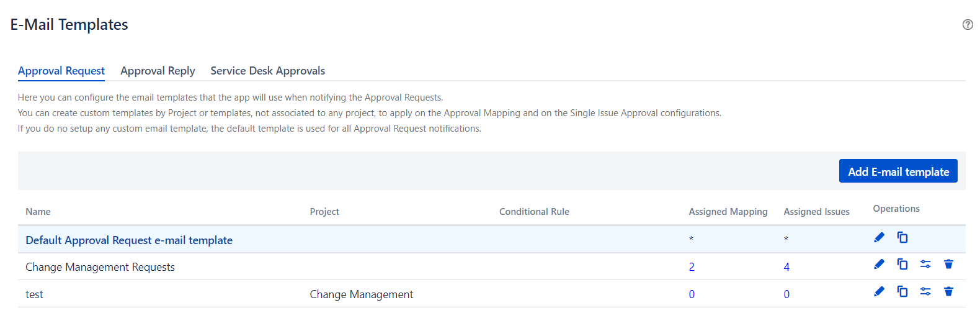Copy the test template
This screenshot has height=318, width=980.
[902, 292]
